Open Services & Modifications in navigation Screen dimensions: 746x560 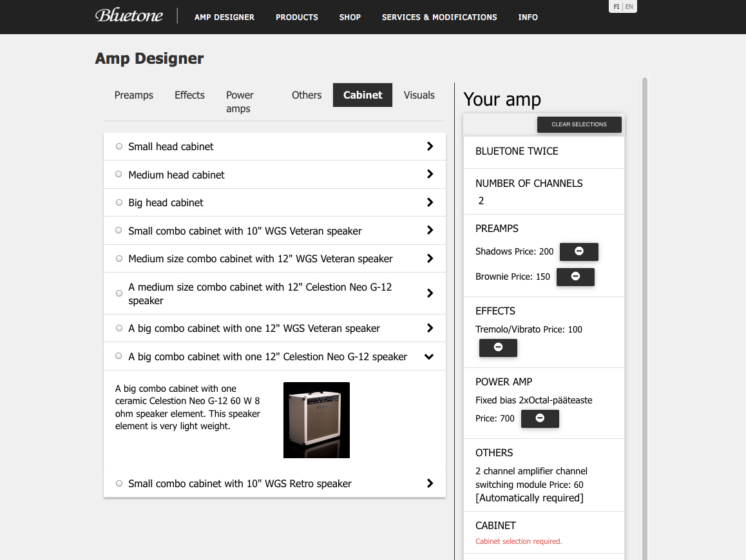(439, 17)
